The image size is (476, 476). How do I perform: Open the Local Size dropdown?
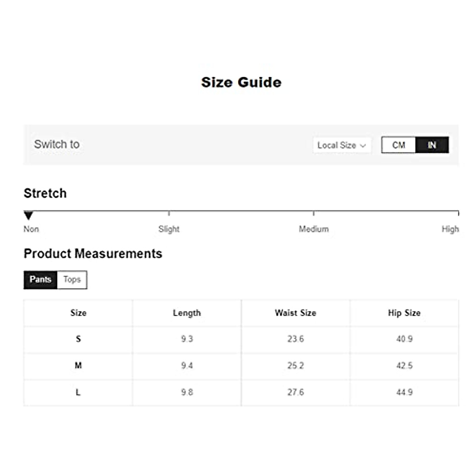tap(342, 145)
